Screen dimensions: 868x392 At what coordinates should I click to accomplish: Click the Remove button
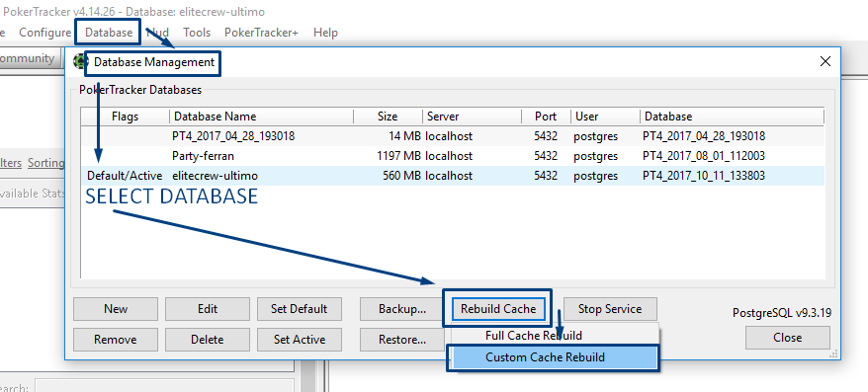click(x=116, y=340)
